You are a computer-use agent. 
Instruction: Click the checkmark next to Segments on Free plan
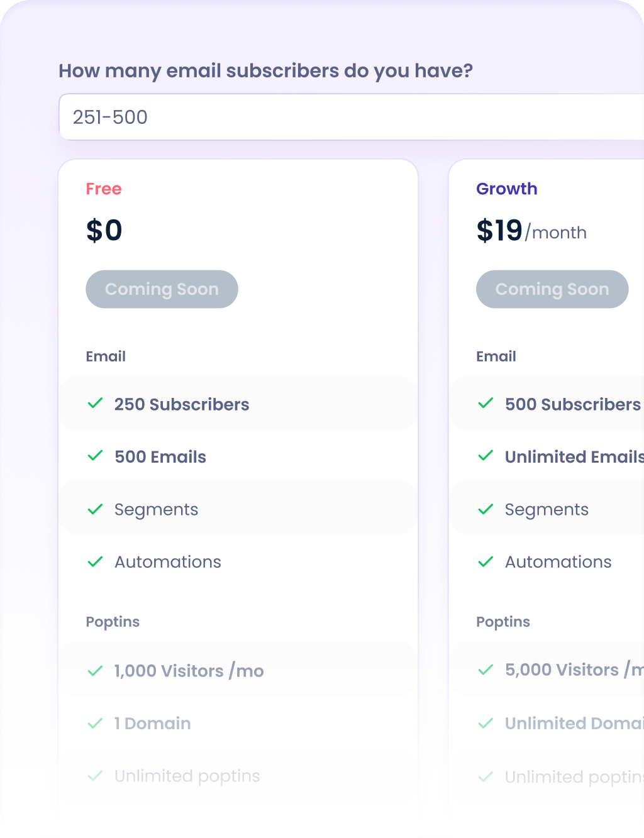coord(95,509)
